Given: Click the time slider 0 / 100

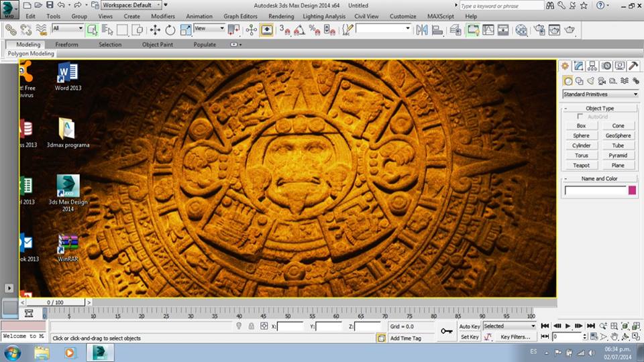Looking at the screenshot, I should coord(55,302).
